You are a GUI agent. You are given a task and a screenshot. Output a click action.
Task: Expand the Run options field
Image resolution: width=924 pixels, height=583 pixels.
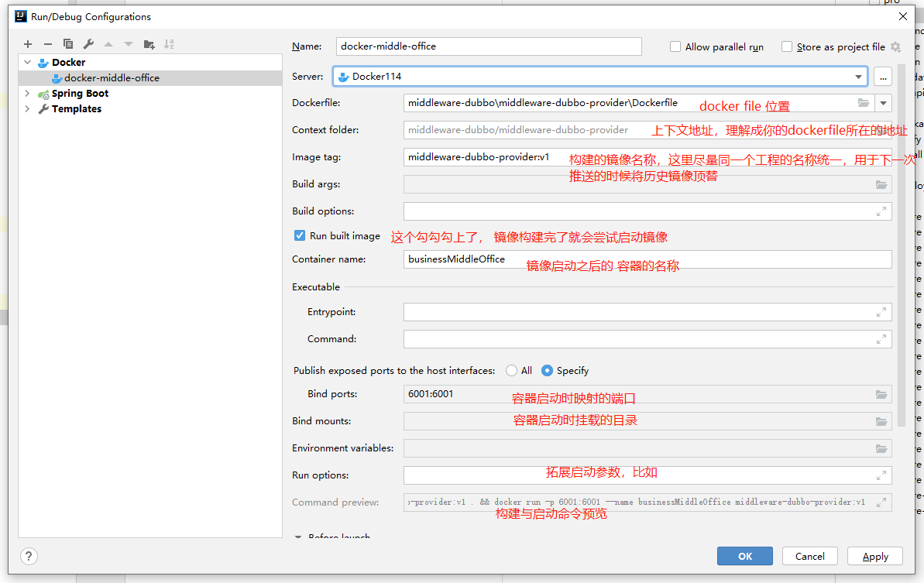click(x=881, y=475)
